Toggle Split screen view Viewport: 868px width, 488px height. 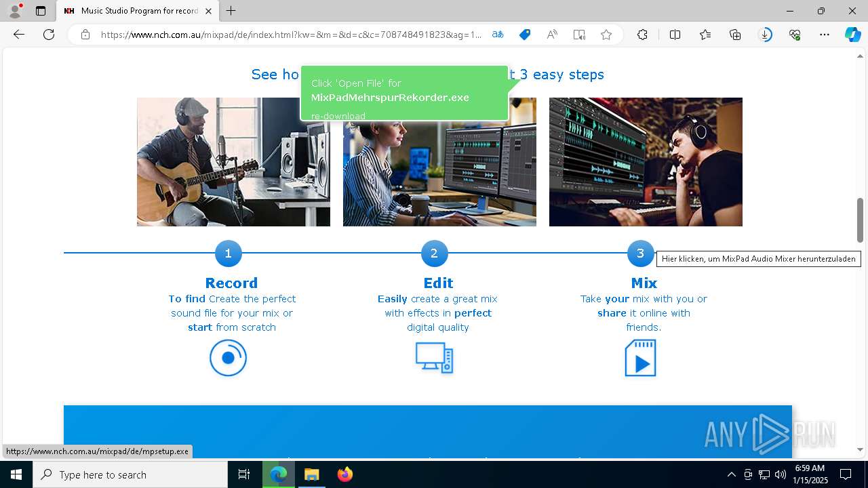tap(675, 35)
